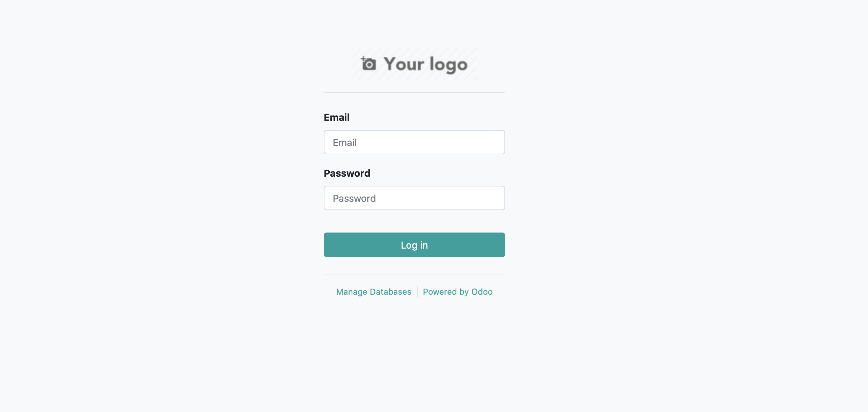Click the Your logo placeholder image
The height and width of the screenshot is (412, 868).
414,64
